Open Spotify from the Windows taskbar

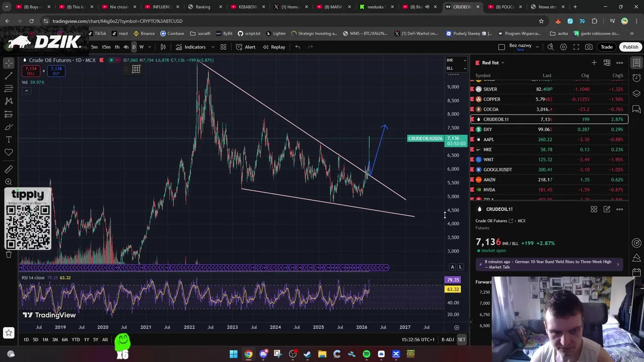click(x=366, y=354)
